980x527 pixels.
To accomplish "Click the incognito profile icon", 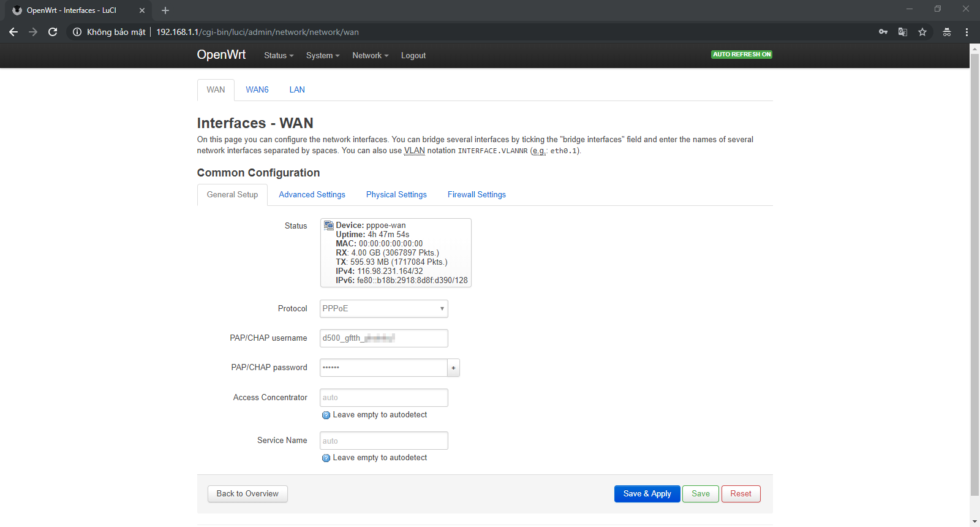I will tap(947, 32).
